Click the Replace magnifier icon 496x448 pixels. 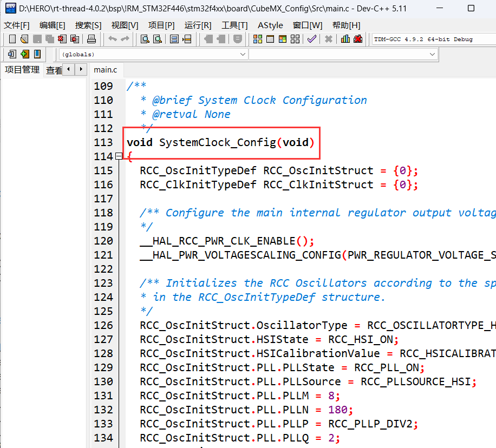click(158, 39)
